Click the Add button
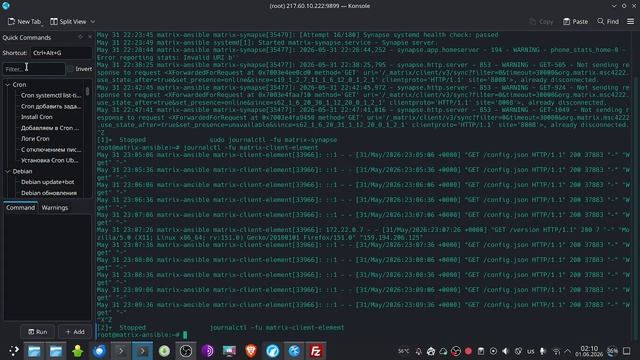 (x=75, y=332)
